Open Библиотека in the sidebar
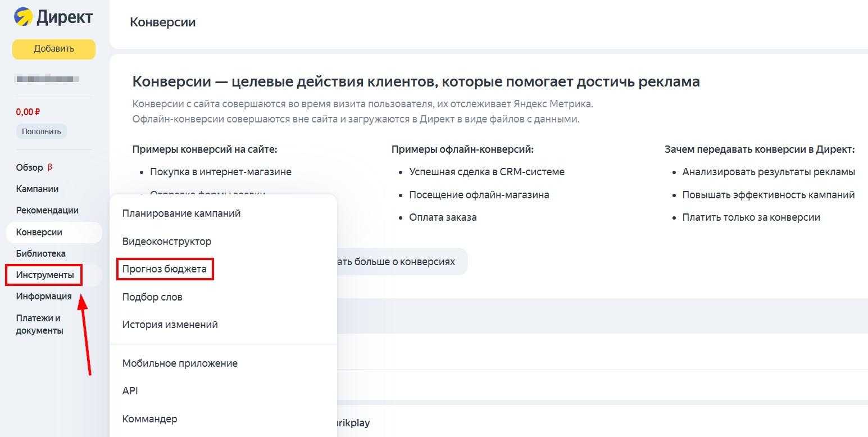Image resolution: width=868 pixels, height=437 pixels. (40, 253)
